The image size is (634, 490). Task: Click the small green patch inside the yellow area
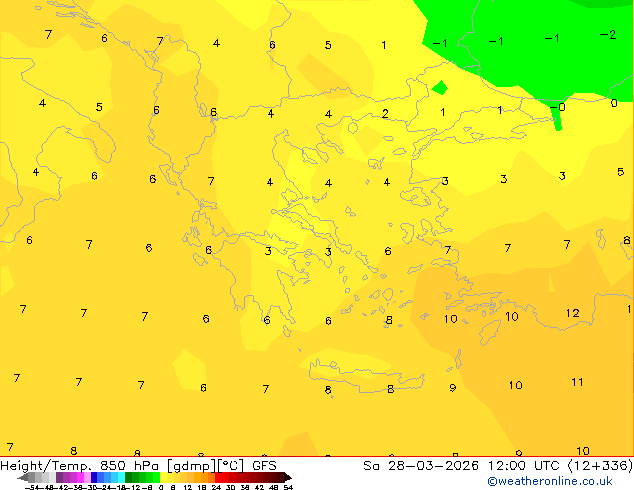(440, 88)
